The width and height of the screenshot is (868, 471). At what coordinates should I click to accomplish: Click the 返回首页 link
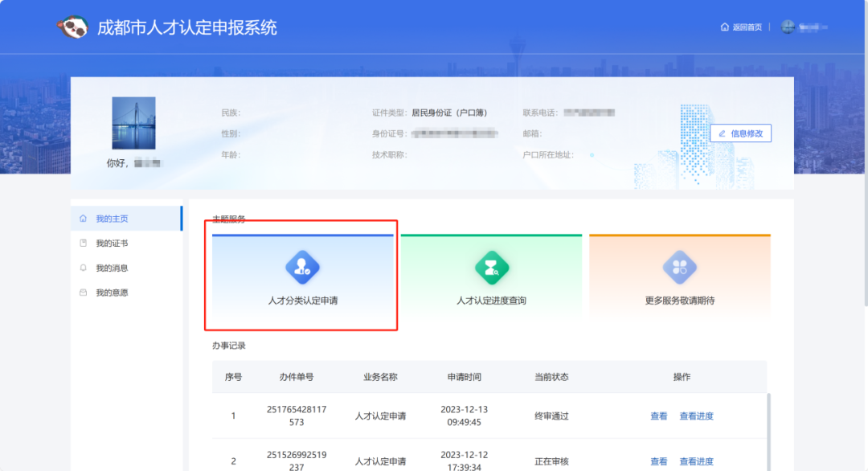point(747,27)
